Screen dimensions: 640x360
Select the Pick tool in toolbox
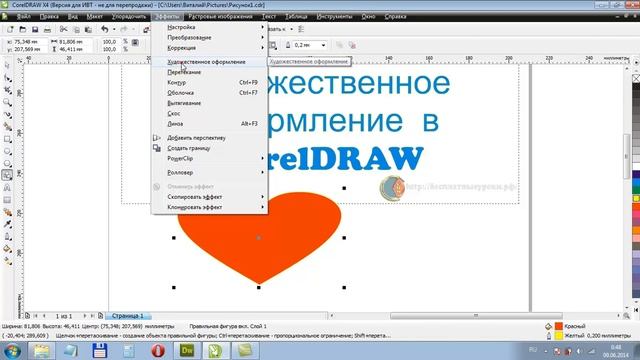tap(7, 66)
